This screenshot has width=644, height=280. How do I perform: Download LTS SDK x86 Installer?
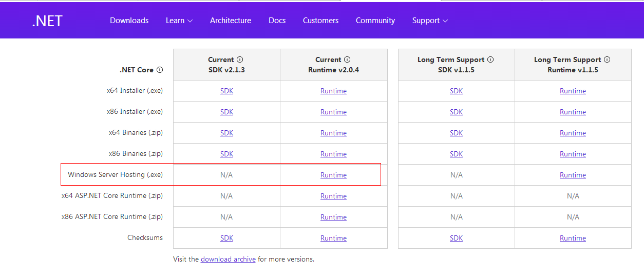click(457, 112)
